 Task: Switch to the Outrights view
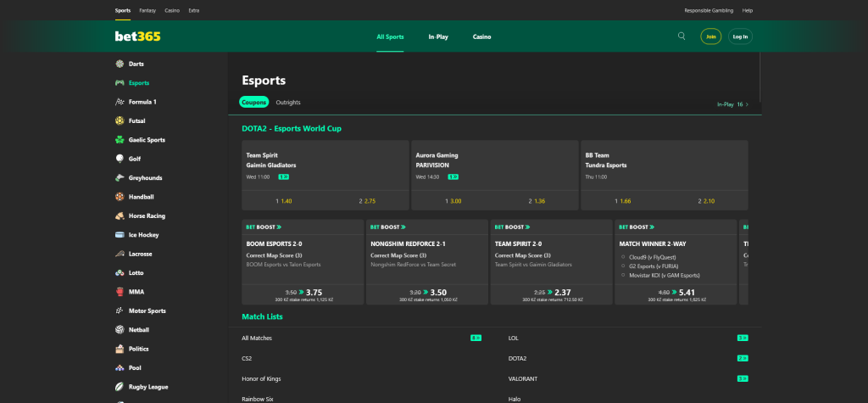(288, 103)
